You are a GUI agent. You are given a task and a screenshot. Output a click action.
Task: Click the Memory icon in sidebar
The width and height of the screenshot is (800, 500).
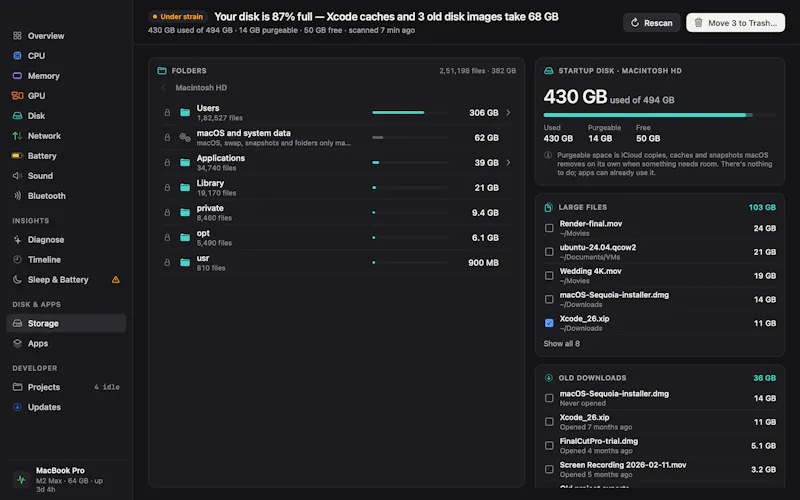click(x=17, y=76)
